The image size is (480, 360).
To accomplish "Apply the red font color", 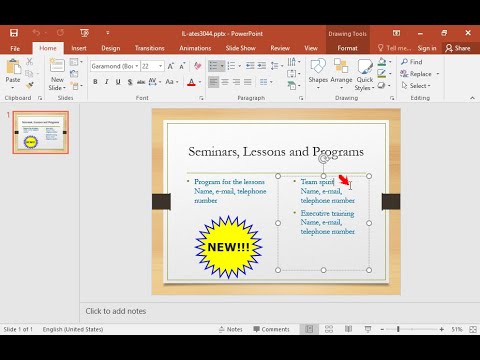I will click(191, 82).
